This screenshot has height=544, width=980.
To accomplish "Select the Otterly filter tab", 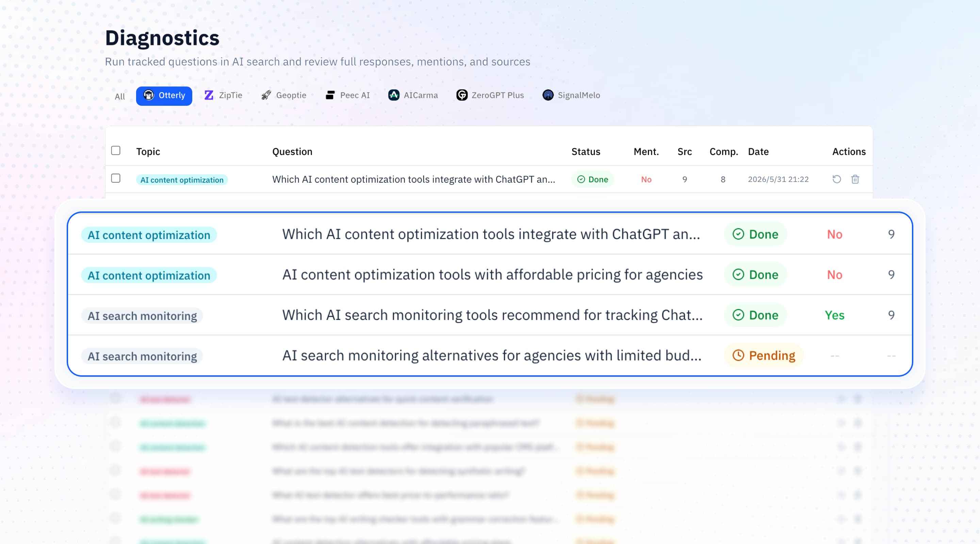I will 164,96.
